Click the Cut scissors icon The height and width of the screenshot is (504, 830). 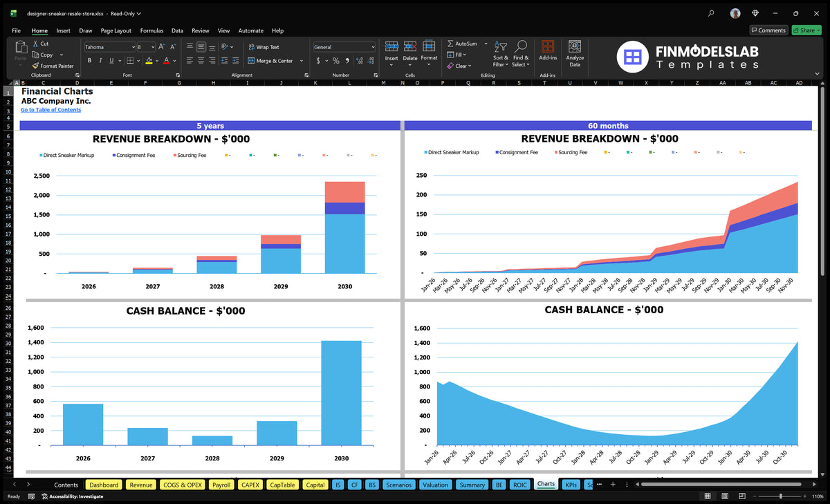point(35,44)
